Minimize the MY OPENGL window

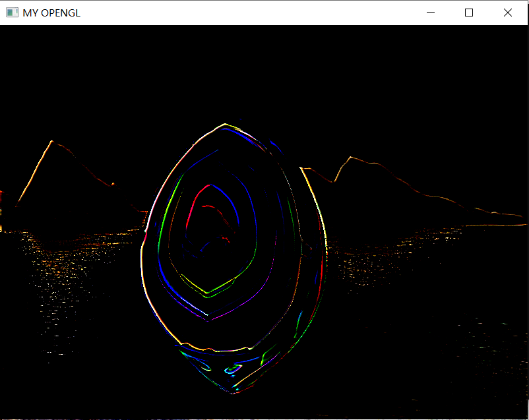431,13
